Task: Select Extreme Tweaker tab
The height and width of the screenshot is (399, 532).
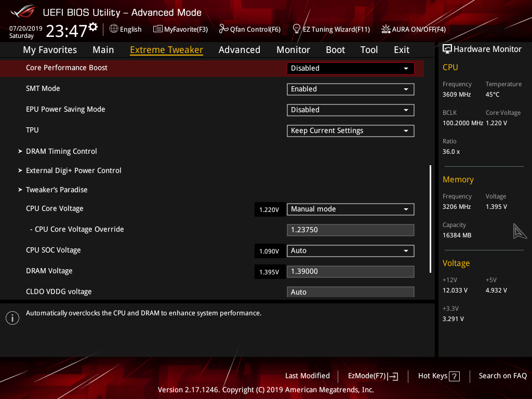Action: click(167, 50)
